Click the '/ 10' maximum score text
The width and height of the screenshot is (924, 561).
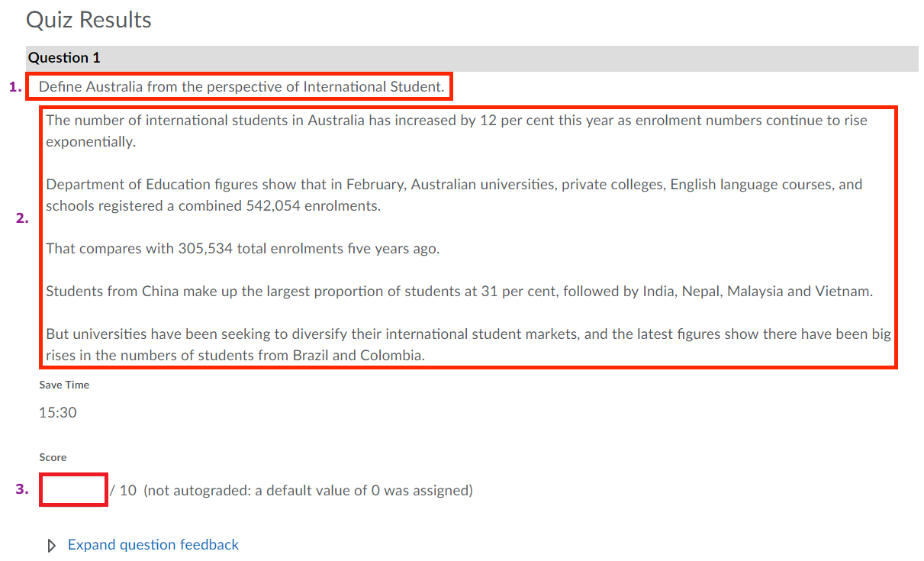(x=123, y=491)
